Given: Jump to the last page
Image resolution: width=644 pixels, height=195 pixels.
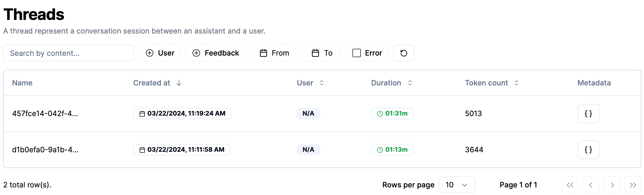Looking at the screenshot, I should point(633,185).
